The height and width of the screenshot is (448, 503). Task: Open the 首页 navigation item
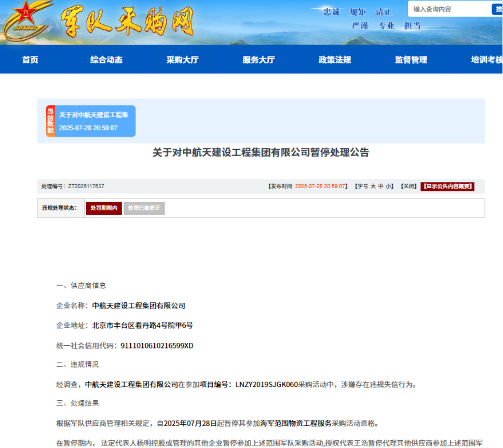click(30, 60)
